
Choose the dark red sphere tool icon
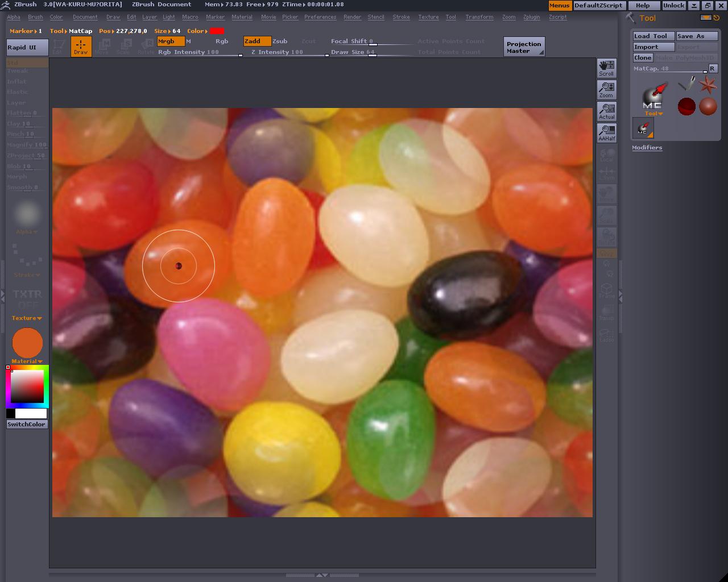[686, 106]
